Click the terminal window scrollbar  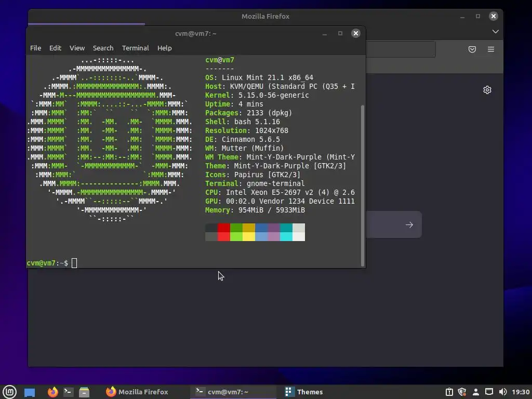(362, 185)
